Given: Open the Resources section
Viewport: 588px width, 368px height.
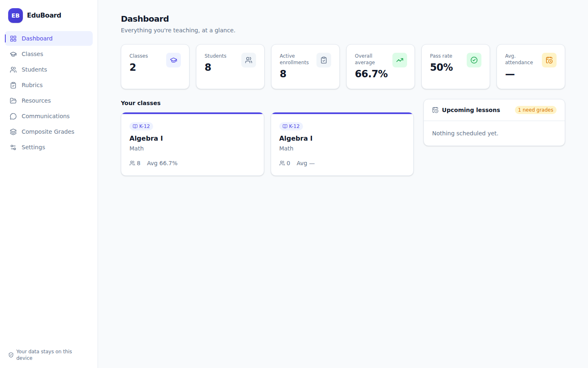Looking at the screenshot, I should 49,101.
